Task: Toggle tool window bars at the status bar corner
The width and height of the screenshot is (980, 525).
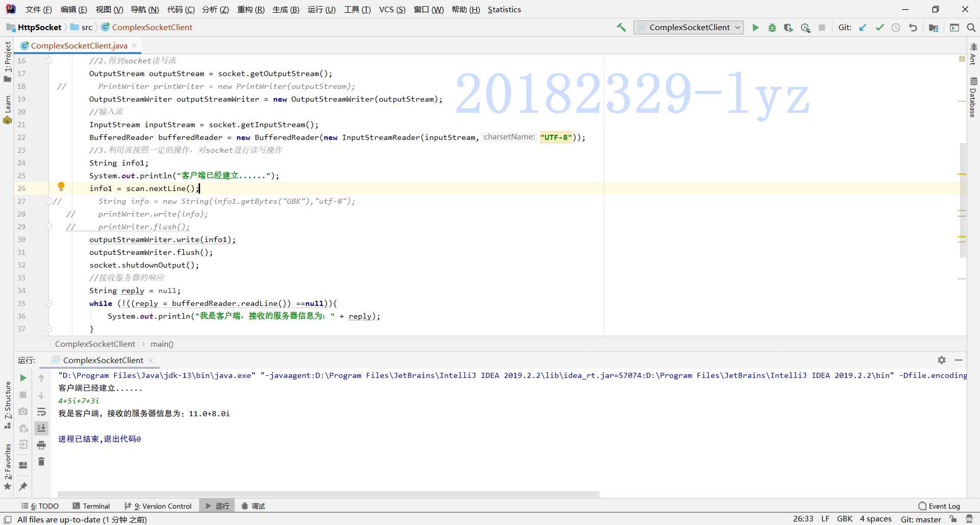Action: click(x=8, y=519)
